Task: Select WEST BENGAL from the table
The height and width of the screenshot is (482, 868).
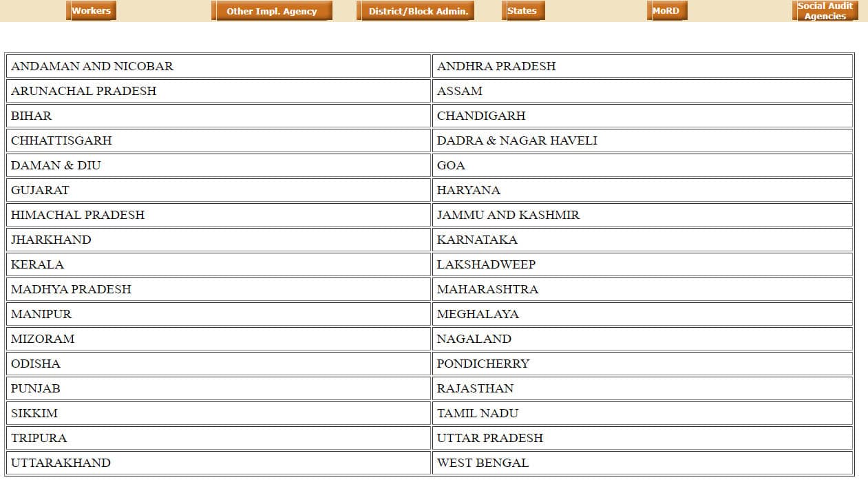Action: click(481, 463)
